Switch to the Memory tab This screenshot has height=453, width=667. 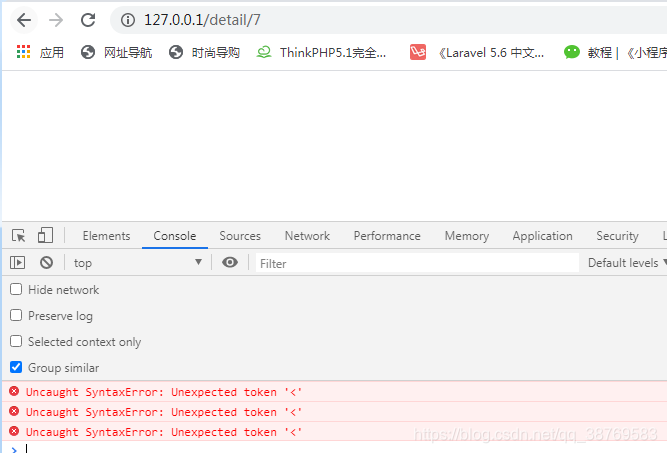pyautogui.click(x=467, y=236)
